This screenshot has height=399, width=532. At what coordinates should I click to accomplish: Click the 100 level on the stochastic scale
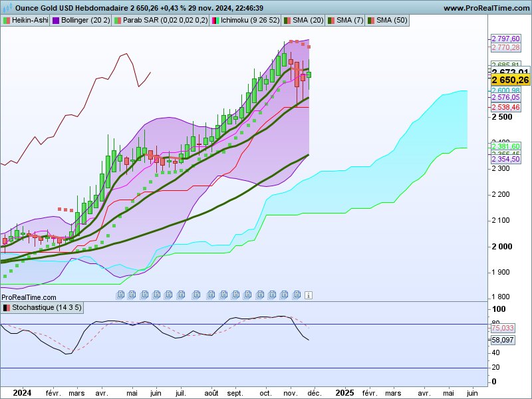pos(499,309)
